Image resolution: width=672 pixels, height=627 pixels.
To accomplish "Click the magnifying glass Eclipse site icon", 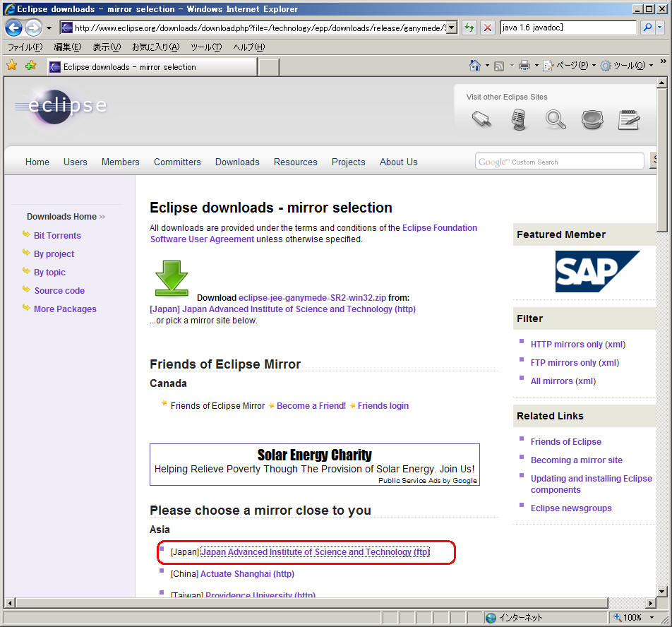I will (556, 119).
